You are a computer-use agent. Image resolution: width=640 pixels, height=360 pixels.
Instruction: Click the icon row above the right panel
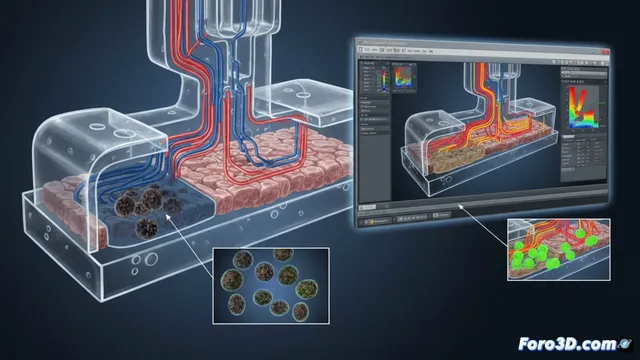tap(580, 62)
